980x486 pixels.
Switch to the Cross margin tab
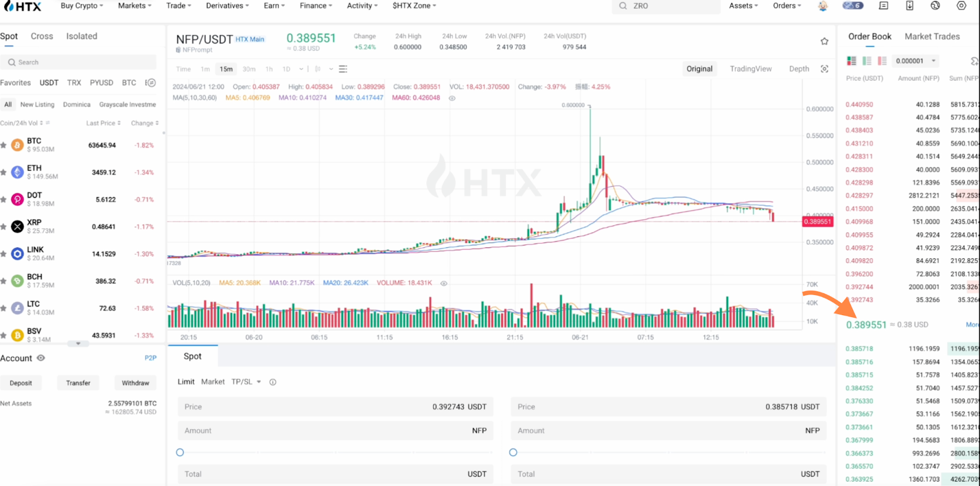[x=42, y=36]
